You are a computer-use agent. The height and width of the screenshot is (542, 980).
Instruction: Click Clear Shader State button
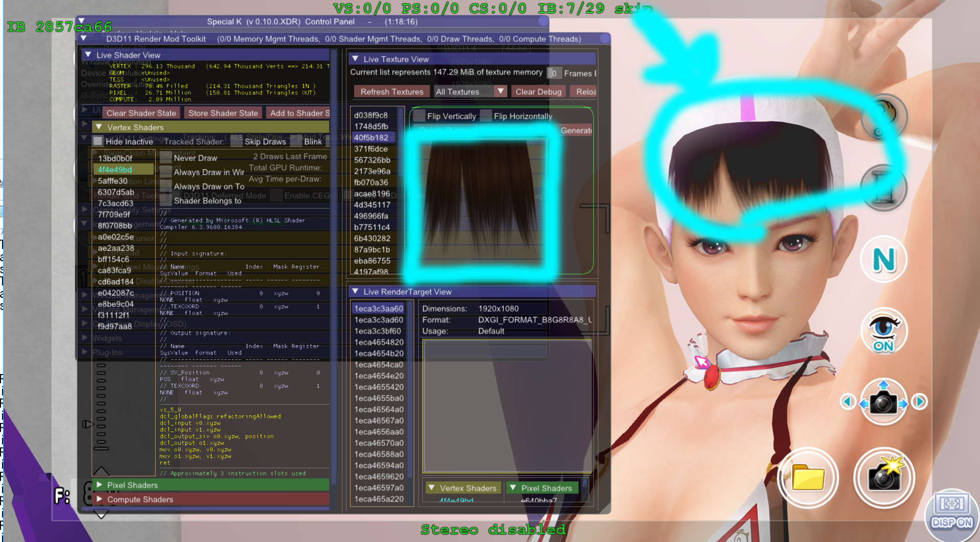[x=141, y=113]
